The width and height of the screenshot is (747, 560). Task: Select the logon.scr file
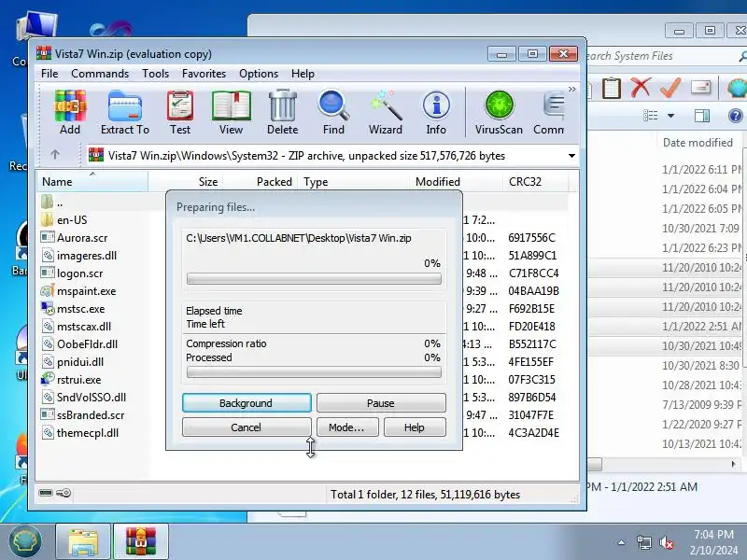tap(72, 273)
